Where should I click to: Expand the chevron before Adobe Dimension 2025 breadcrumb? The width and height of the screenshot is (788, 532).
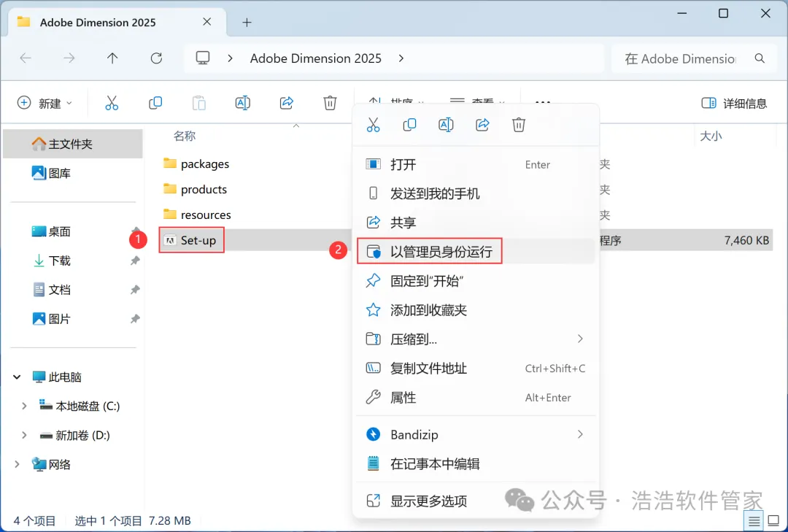(230, 58)
